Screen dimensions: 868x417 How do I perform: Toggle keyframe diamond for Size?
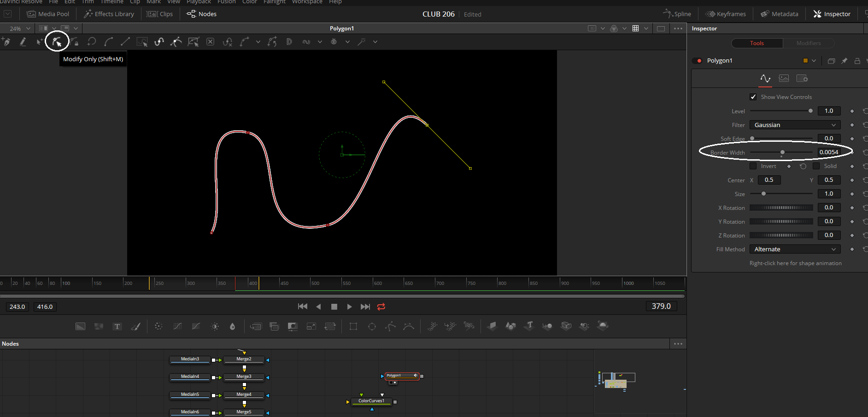[852, 194]
